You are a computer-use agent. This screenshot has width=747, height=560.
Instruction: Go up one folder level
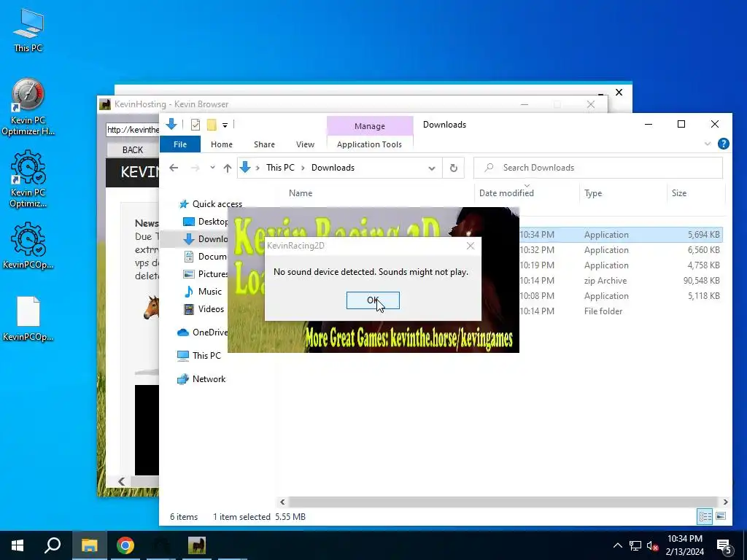pos(228,168)
